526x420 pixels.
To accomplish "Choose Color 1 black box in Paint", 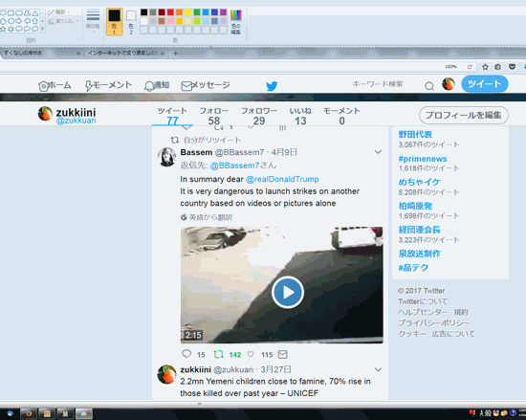I will tap(114, 21).
